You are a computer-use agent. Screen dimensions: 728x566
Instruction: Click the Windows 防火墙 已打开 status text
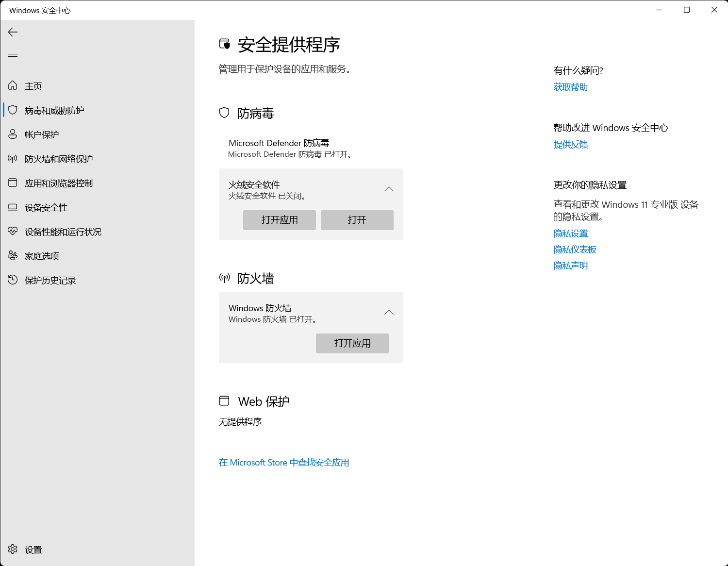(273, 319)
